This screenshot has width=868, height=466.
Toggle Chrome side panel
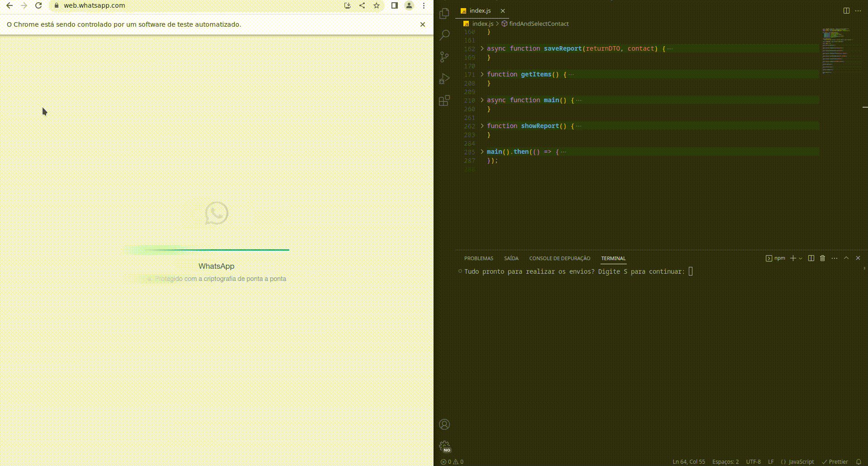pos(395,5)
